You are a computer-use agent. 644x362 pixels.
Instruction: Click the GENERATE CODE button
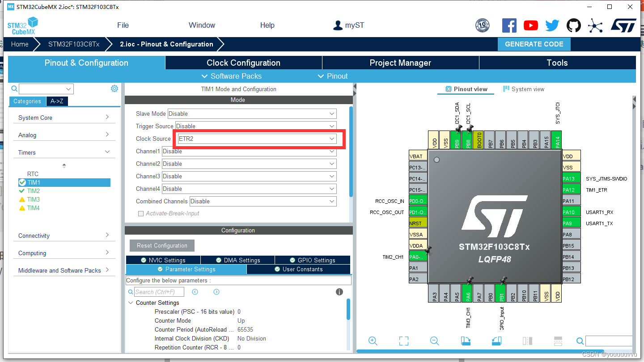[x=534, y=44]
